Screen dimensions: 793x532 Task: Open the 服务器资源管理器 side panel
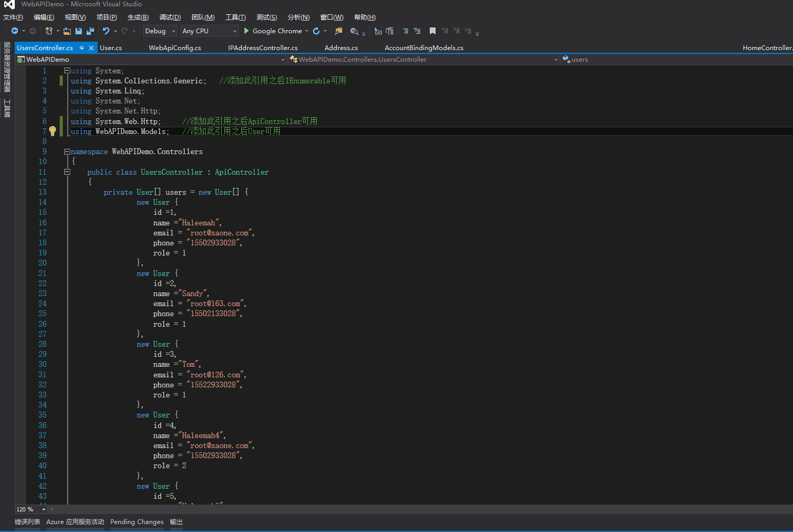pyautogui.click(x=7, y=67)
